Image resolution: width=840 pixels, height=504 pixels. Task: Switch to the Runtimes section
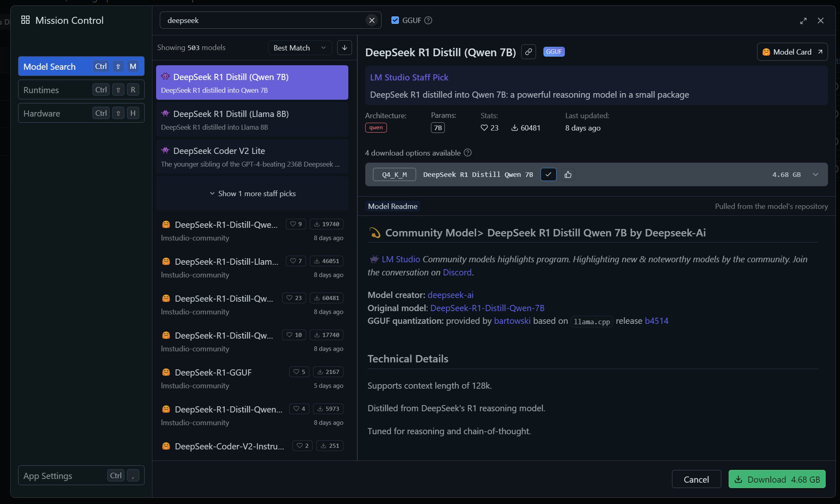[x=41, y=89]
